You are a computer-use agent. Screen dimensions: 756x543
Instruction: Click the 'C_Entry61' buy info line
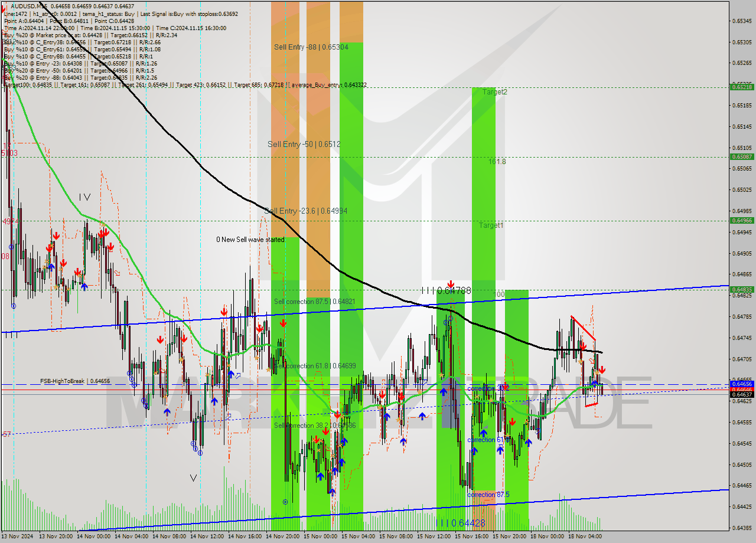click(x=81, y=50)
